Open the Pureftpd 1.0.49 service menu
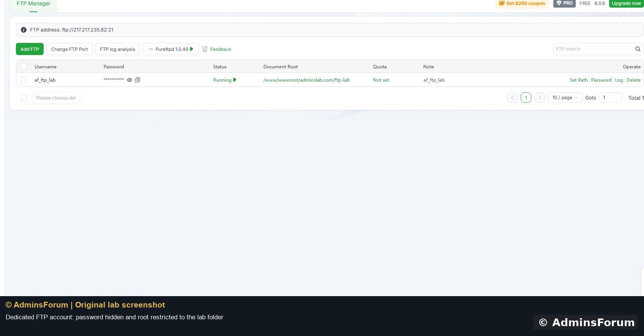The image size is (644, 336). click(x=171, y=49)
